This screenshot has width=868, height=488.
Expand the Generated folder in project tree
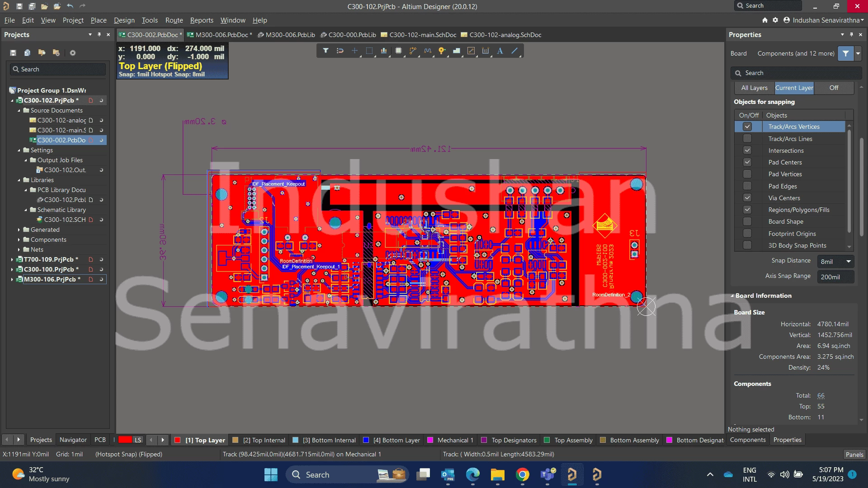(x=19, y=230)
